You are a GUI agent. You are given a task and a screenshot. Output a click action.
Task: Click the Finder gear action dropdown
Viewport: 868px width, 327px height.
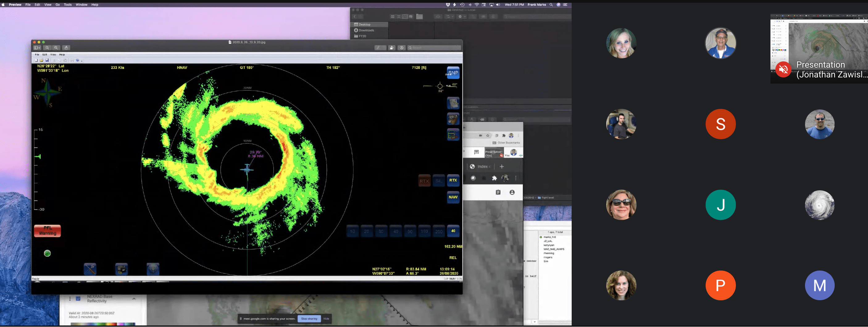[462, 16]
